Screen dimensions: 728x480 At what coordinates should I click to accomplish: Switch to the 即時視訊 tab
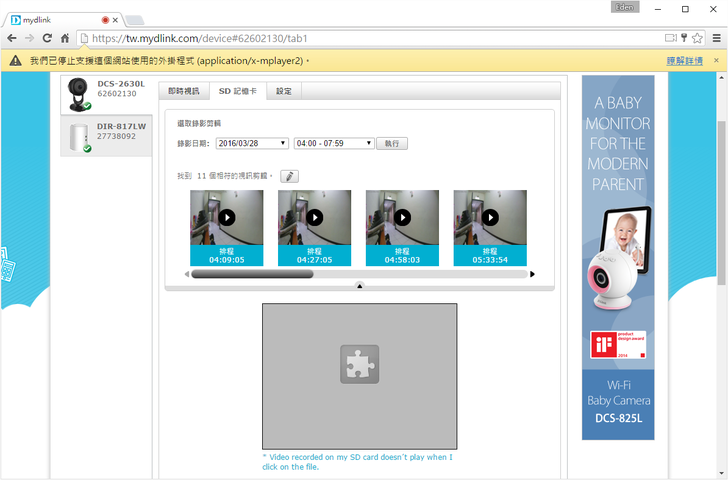[183, 91]
